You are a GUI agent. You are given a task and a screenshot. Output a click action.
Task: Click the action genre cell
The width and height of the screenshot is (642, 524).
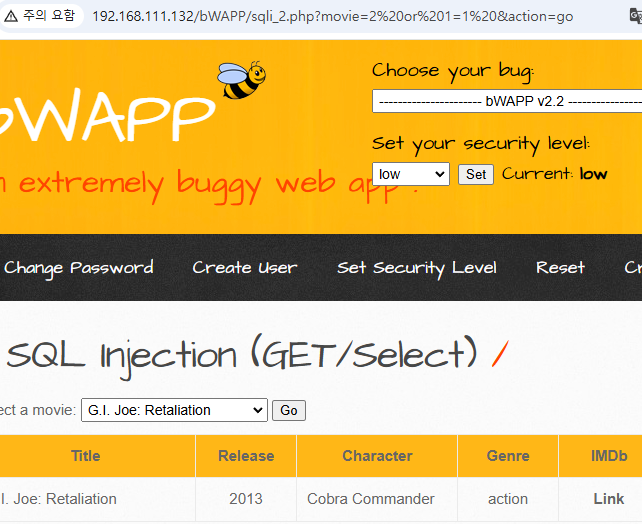[x=508, y=499]
